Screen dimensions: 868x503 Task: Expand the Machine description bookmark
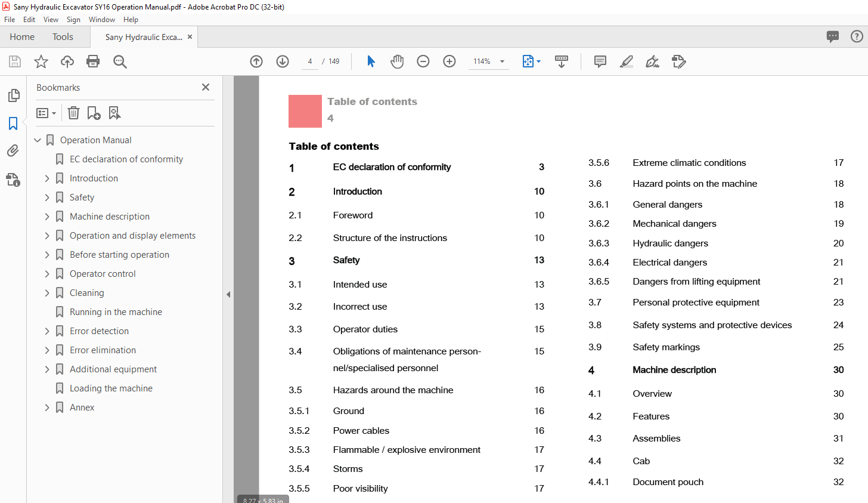pyautogui.click(x=47, y=217)
